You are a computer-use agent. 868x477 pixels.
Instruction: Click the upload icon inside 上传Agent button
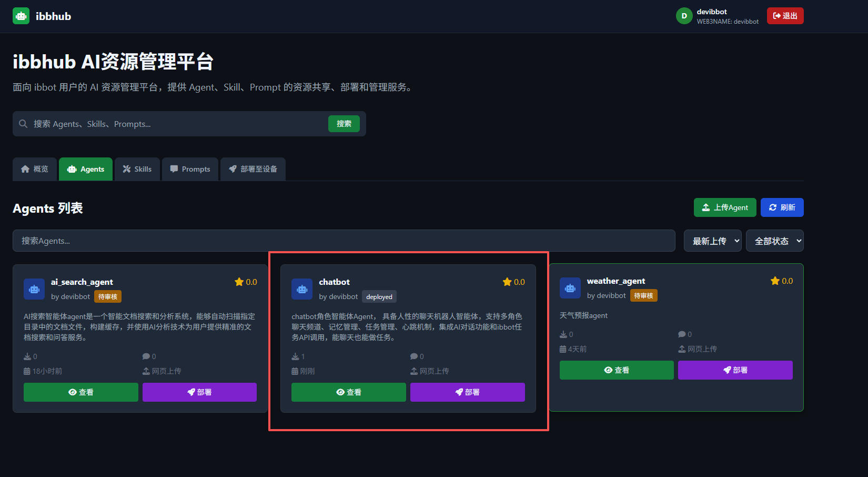706,207
